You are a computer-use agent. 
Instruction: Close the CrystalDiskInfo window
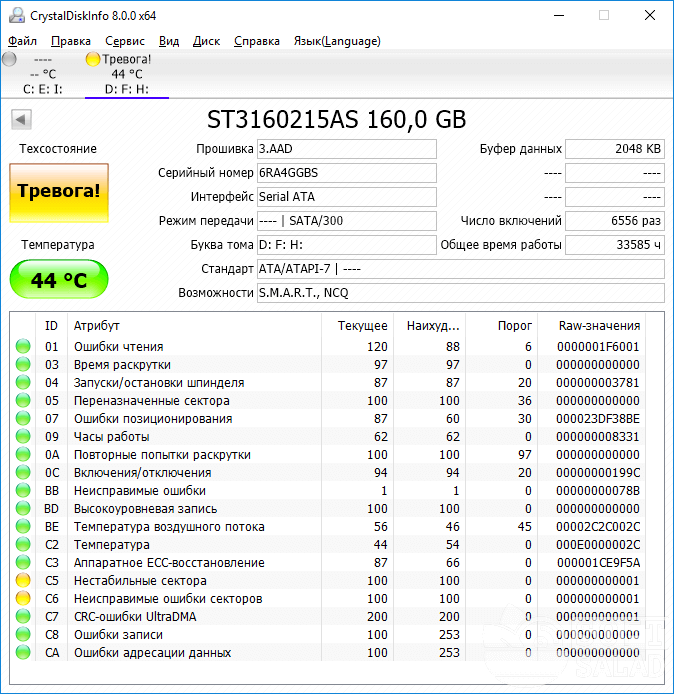point(650,15)
